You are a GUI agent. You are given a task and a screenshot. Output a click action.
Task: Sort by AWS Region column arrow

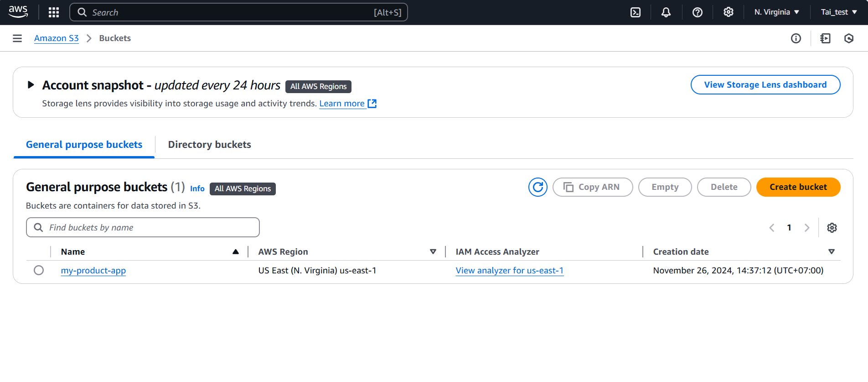point(433,252)
